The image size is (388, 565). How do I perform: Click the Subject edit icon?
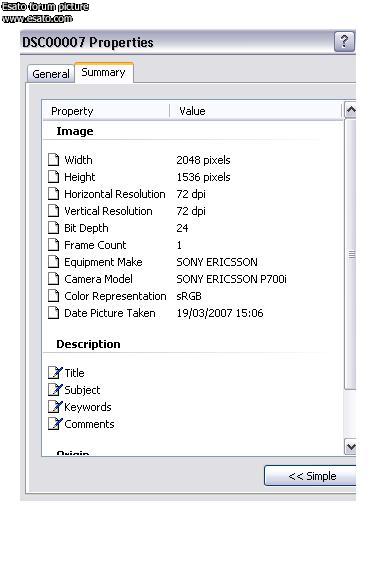[x=55, y=390]
